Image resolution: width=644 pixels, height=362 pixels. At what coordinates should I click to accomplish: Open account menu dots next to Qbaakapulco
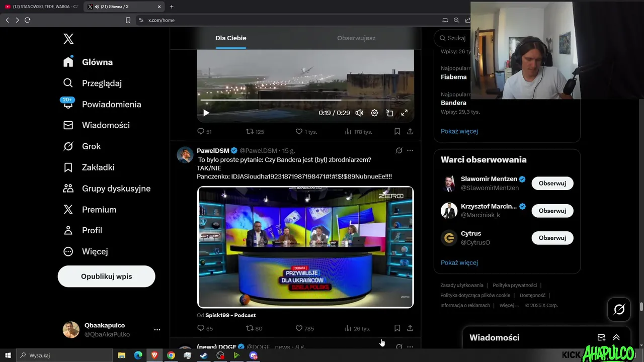click(157, 330)
